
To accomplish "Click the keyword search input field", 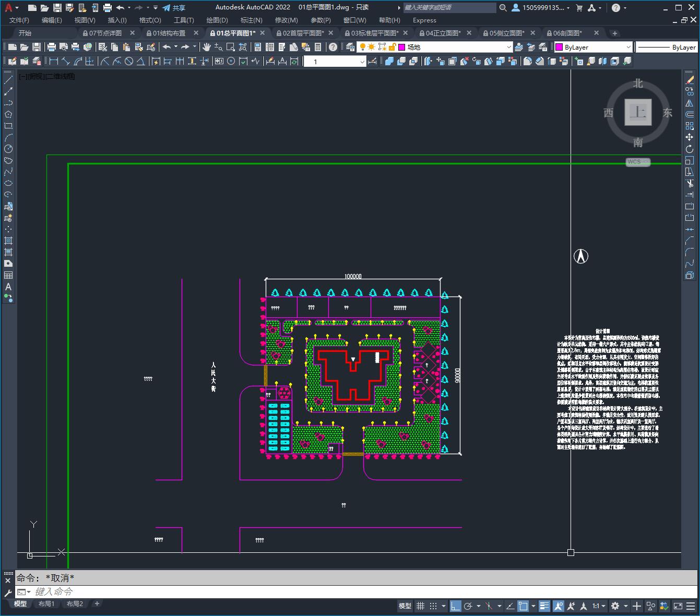I will [x=450, y=7].
